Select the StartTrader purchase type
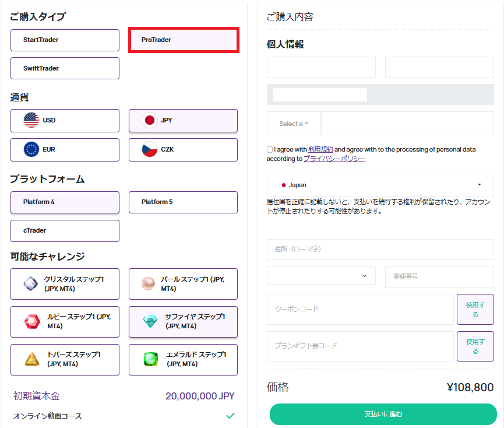Screen dimensions: 504x428 (x=65, y=40)
